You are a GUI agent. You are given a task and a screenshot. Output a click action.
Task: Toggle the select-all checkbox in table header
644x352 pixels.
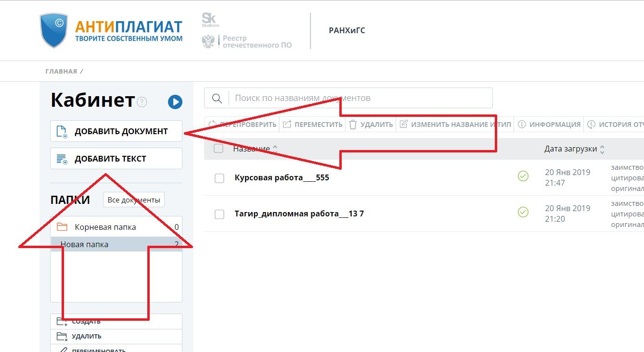[x=219, y=149]
